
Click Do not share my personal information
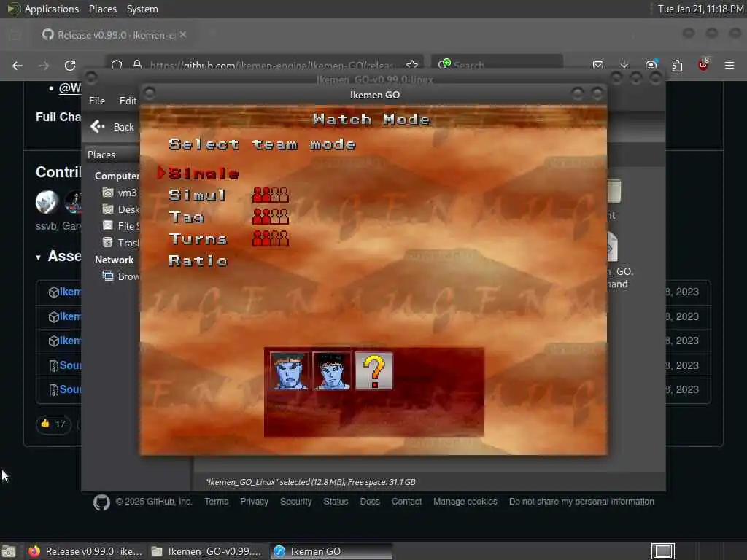581,502
